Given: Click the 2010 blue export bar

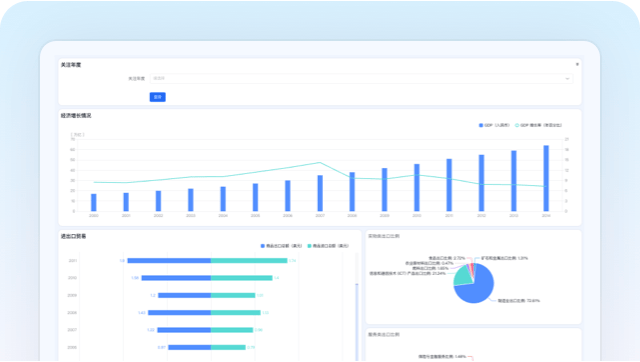Looking at the screenshot, I should (x=176, y=278).
